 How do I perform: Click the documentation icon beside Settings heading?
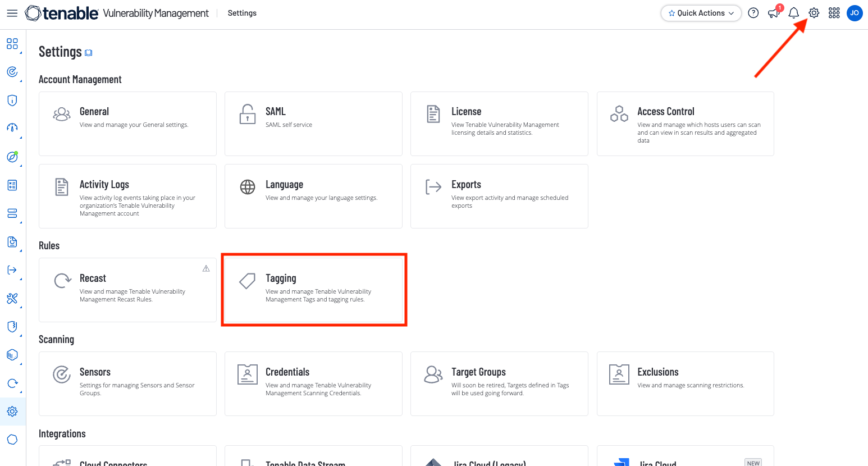click(88, 53)
